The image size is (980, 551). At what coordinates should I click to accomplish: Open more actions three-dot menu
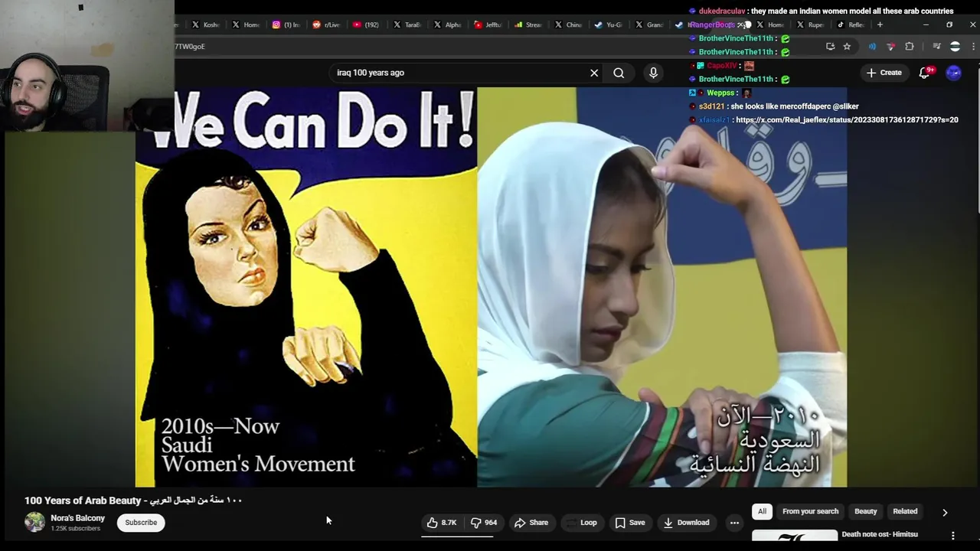pyautogui.click(x=734, y=523)
